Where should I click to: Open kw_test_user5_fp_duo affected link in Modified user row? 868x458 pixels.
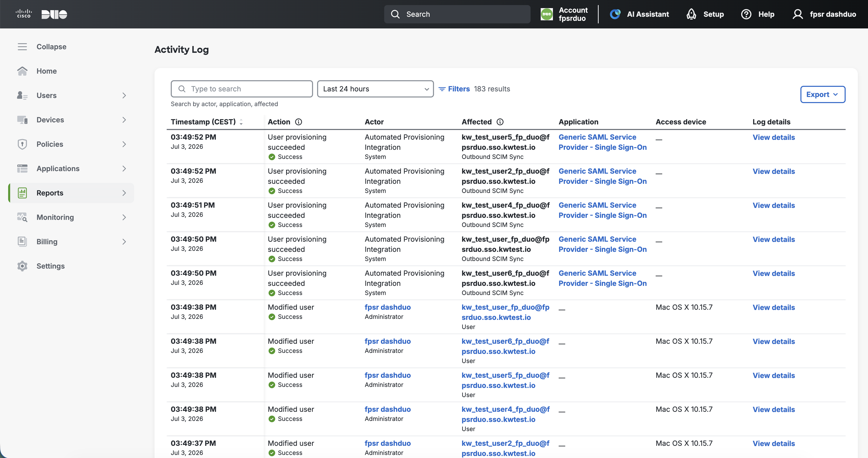click(505, 380)
